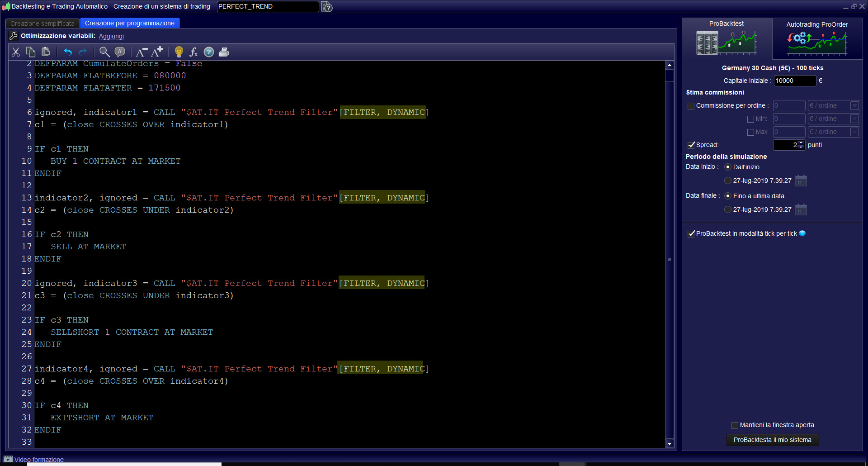Click the Print icon
Viewport: 868px width, 466px height.
223,52
